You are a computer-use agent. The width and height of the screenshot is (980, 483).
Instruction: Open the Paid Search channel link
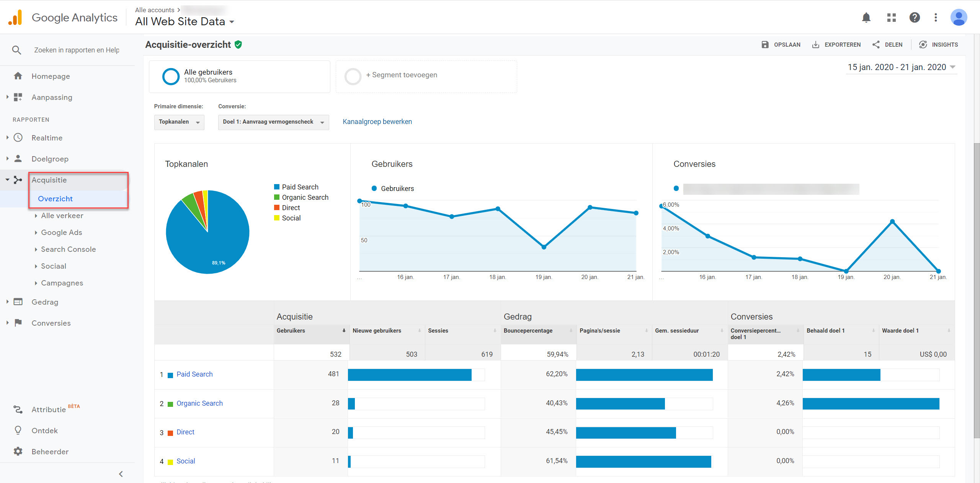pyautogui.click(x=194, y=374)
